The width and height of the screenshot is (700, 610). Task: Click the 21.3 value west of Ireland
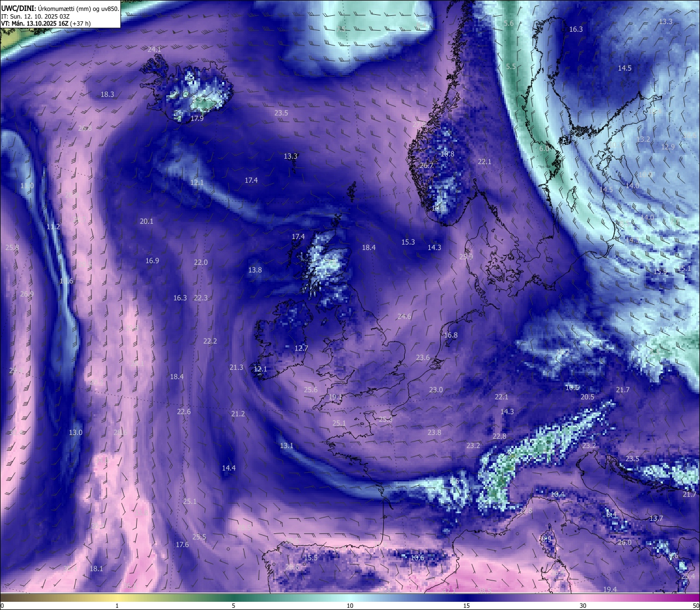tap(236, 368)
